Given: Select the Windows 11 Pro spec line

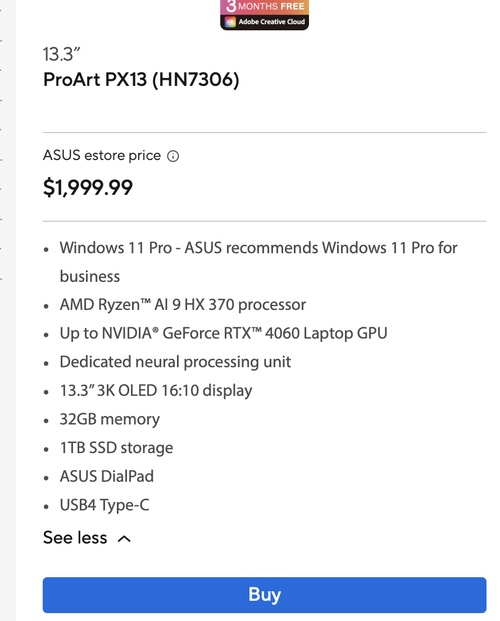Looking at the screenshot, I should pyautogui.click(x=258, y=262).
